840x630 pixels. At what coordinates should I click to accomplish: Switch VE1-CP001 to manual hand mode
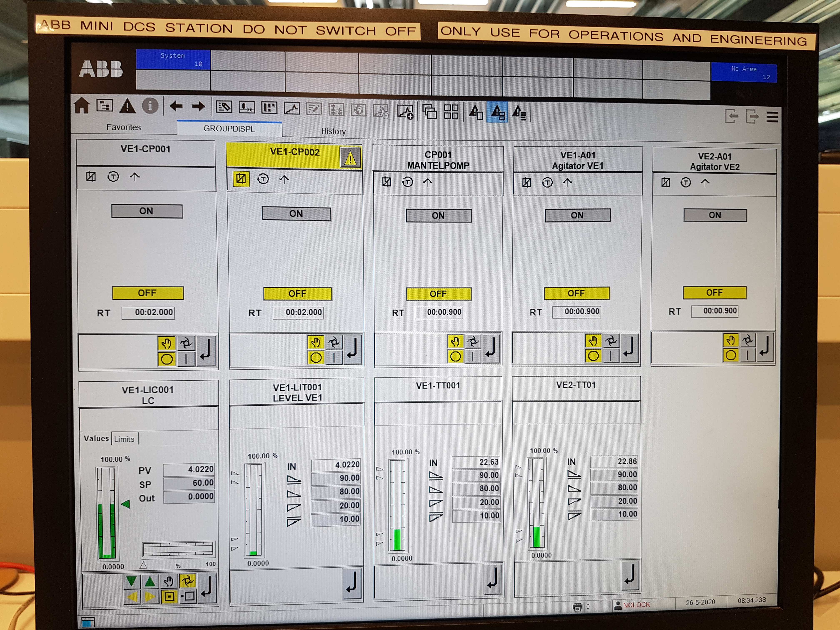(166, 344)
